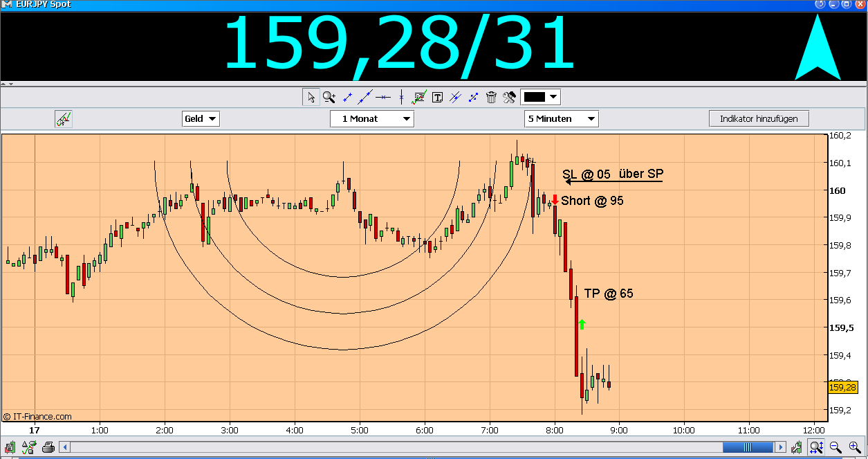Click the cyan up arrow indicator

[818, 48]
